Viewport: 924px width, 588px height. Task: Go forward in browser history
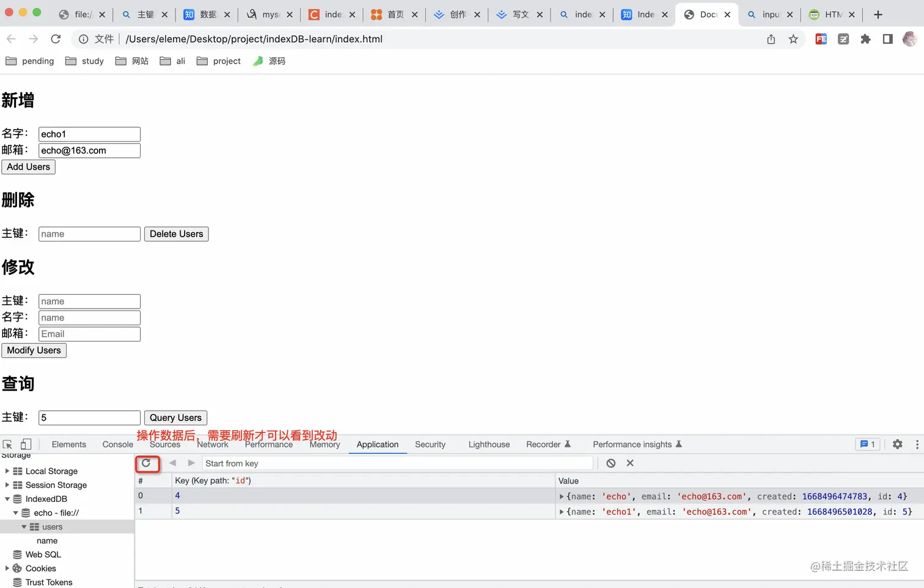pos(33,39)
